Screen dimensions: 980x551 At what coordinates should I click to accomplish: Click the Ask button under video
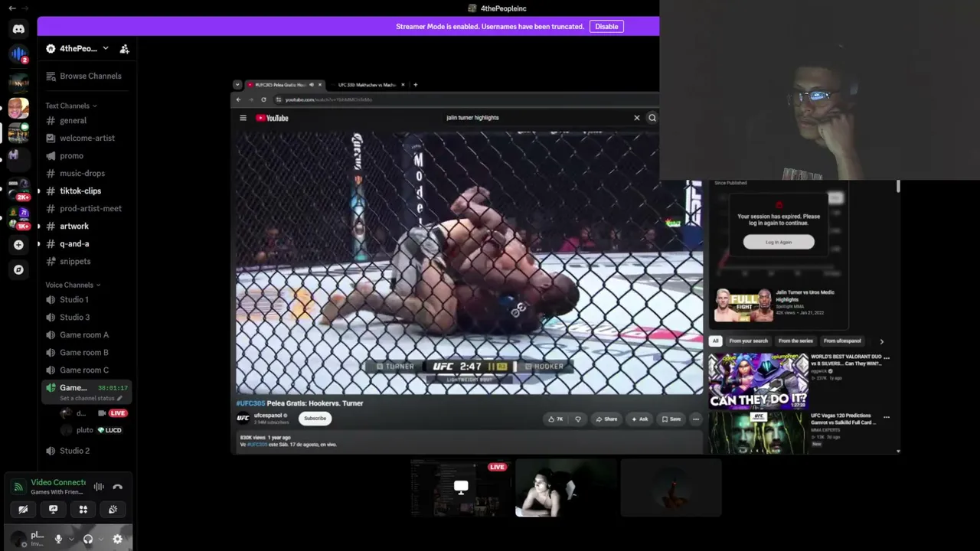tap(639, 419)
